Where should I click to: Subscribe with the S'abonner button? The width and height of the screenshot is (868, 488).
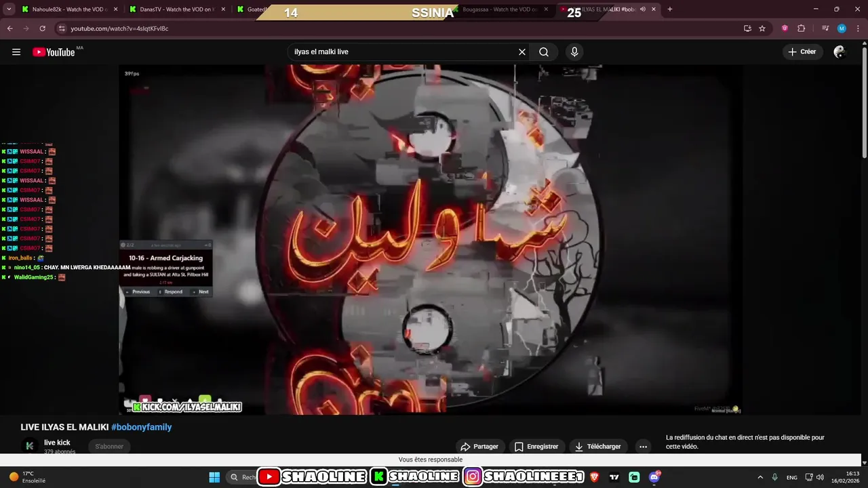(x=109, y=447)
